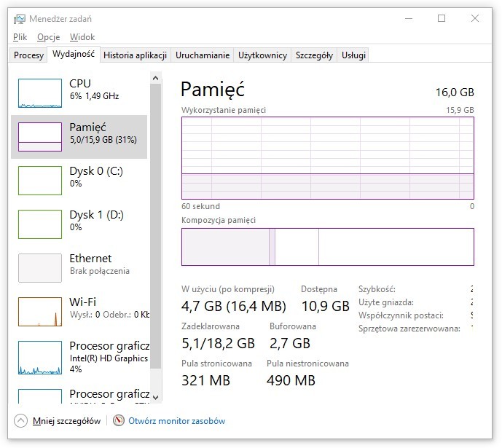The width and height of the screenshot is (502, 448).
Task: Click the 16,0 GB total memory value
Action: [455, 93]
